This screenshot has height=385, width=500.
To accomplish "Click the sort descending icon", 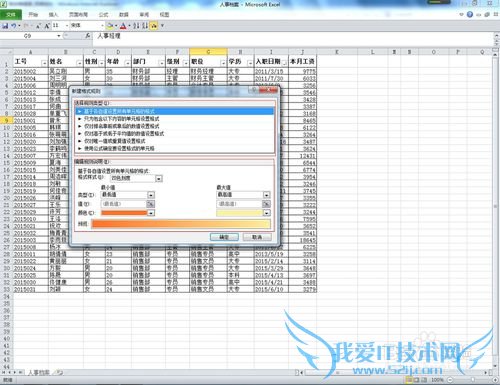I will pyautogui.click(x=145, y=26).
